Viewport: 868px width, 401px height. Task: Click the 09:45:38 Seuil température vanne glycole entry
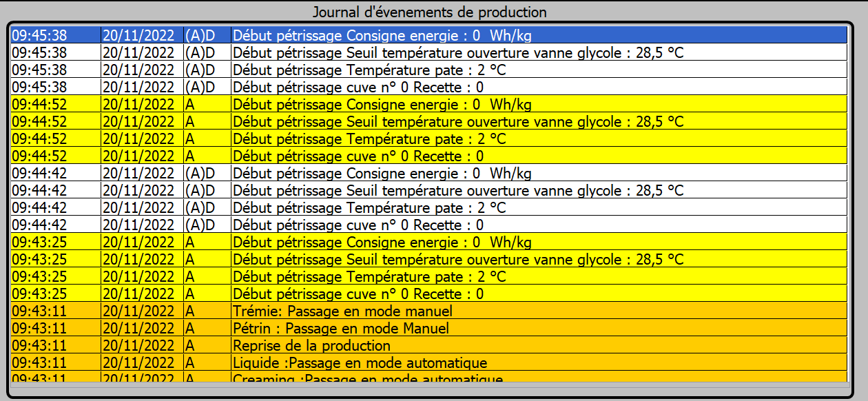click(458, 52)
